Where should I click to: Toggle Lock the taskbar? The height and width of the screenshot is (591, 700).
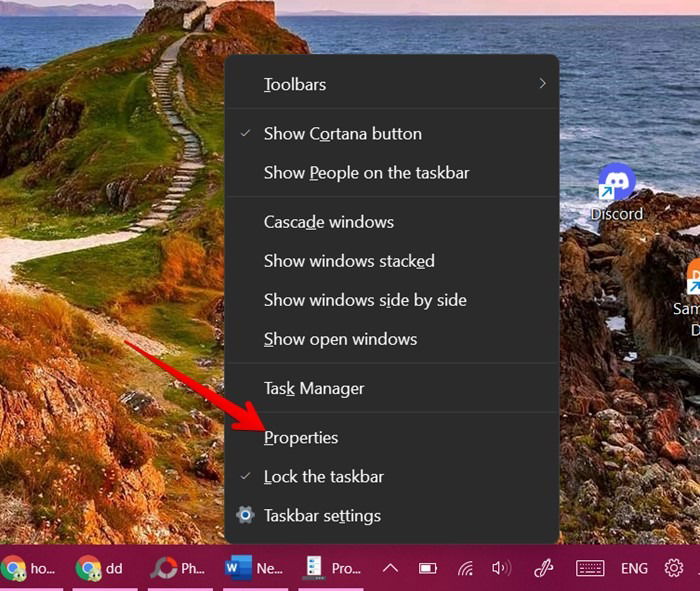[392, 476]
